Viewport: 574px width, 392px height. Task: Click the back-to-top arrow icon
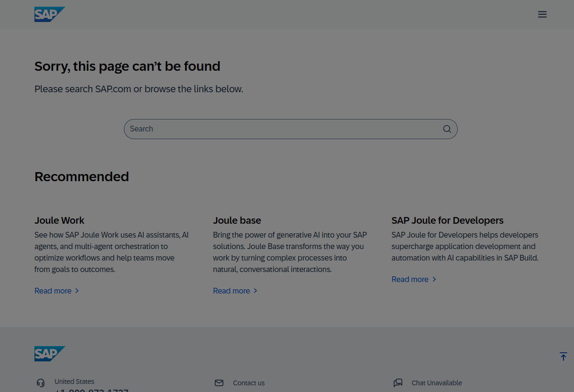[x=563, y=357]
